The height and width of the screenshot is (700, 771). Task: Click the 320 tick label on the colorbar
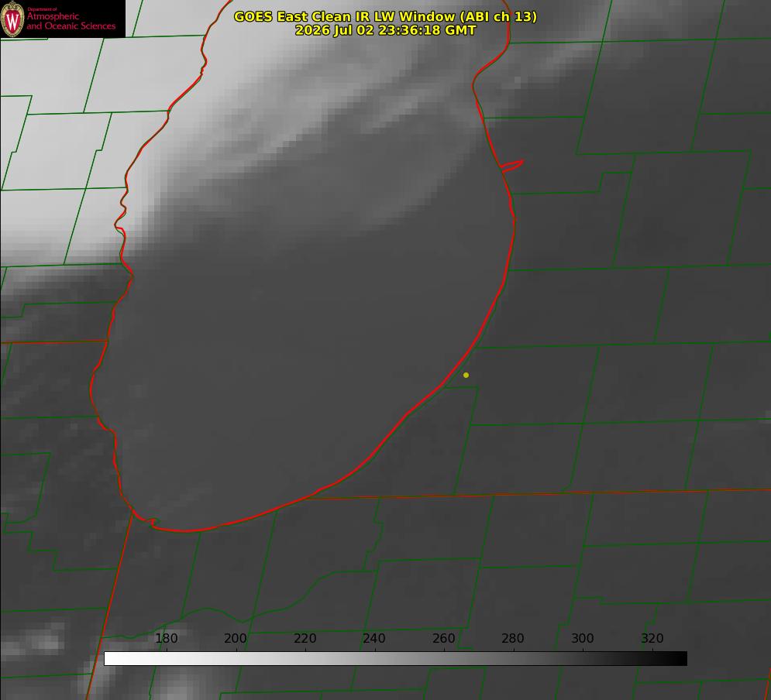[x=652, y=638]
